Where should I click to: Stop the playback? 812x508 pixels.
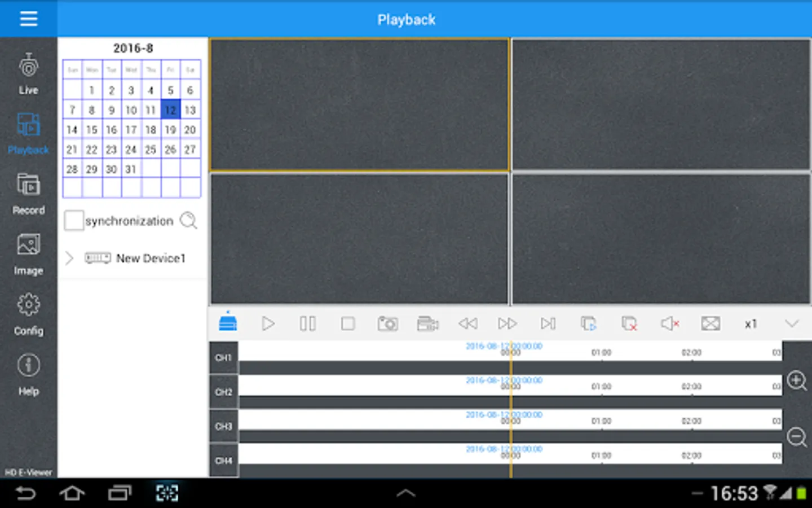click(x=348, y=323)
